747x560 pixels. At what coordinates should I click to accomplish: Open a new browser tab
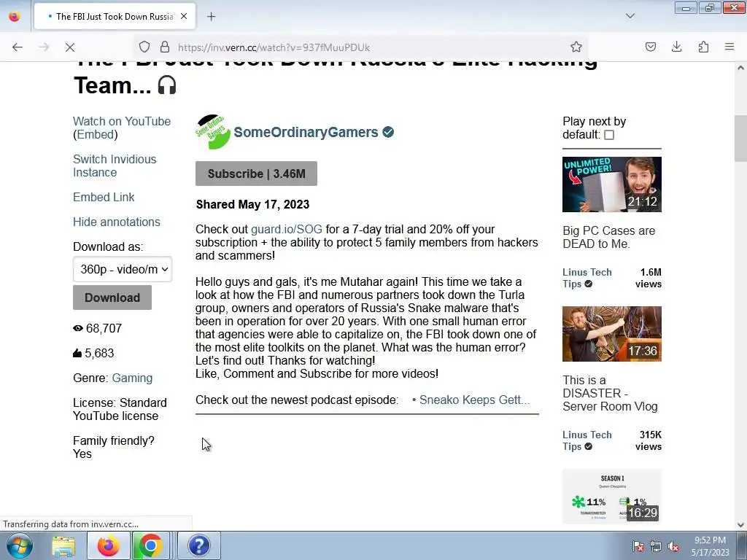[211, 17]
